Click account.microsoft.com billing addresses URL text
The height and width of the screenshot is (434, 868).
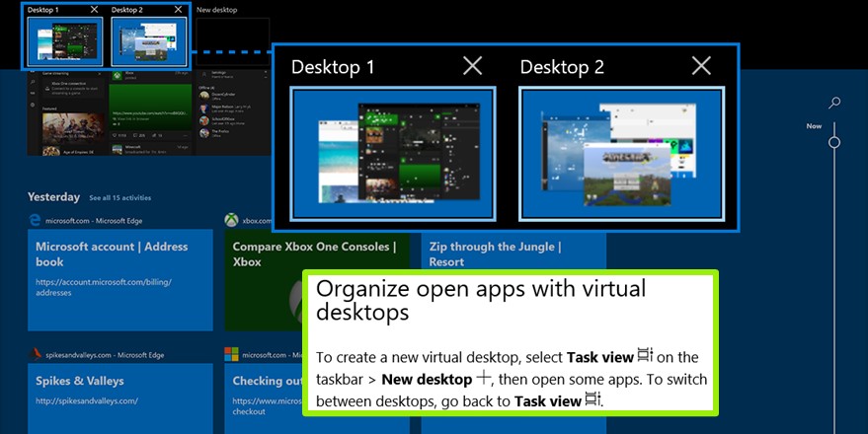click(x=104, y=287)
